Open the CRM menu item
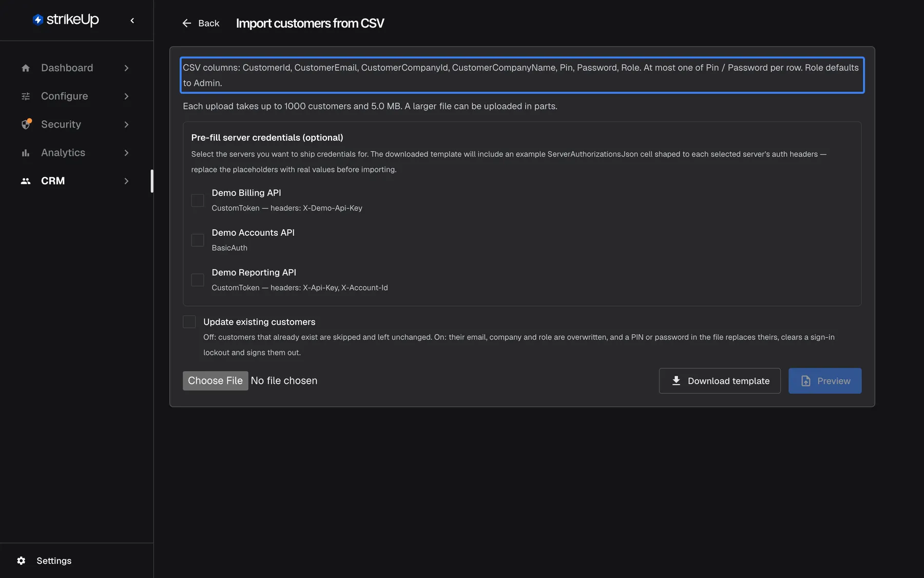 (75, 181)
